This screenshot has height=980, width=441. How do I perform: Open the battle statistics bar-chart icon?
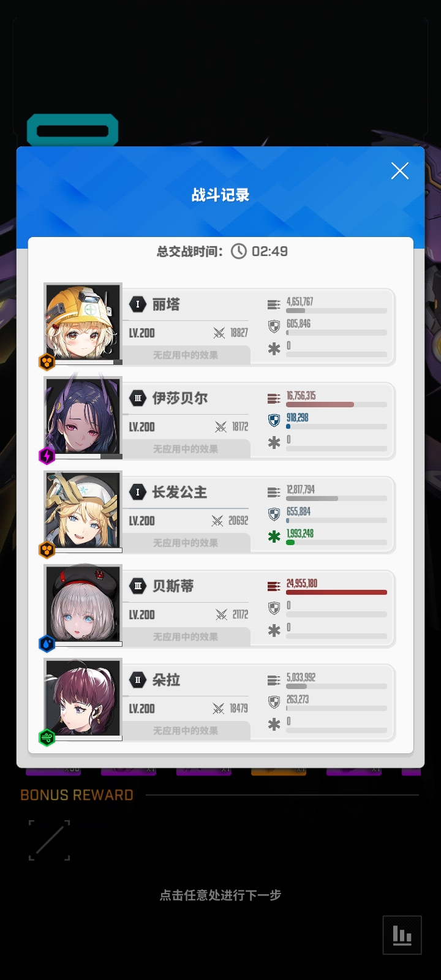coord(402,935)
